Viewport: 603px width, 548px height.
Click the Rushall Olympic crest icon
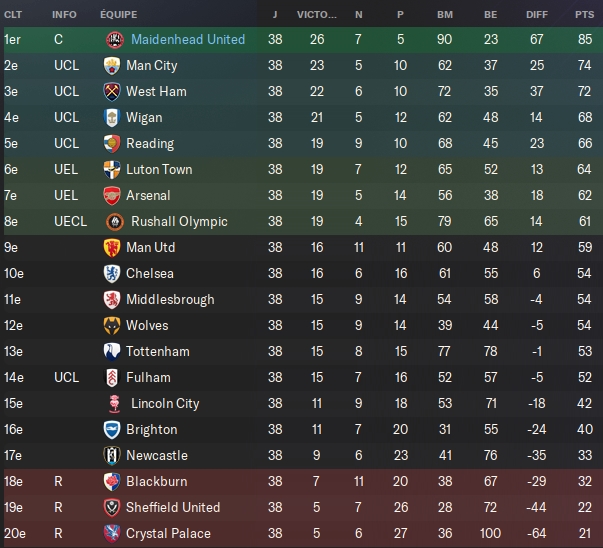[115, 222]
